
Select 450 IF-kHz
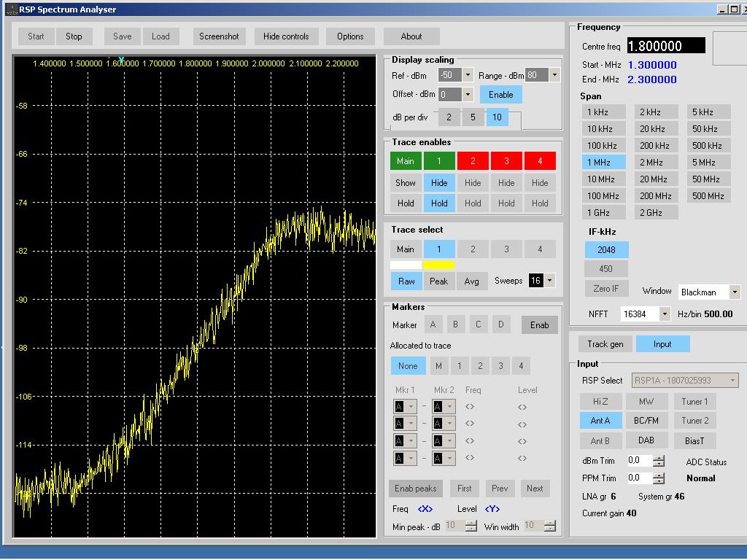[606, 269]
